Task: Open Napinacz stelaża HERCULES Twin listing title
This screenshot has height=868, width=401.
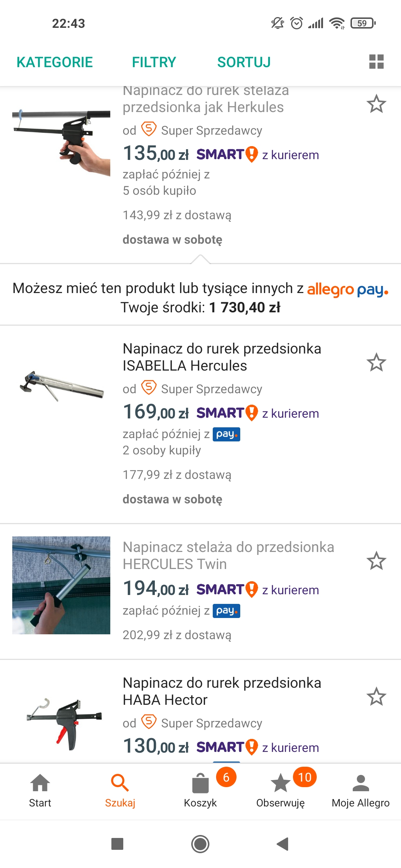Action: pyautogui.click(x=228, y=555)
